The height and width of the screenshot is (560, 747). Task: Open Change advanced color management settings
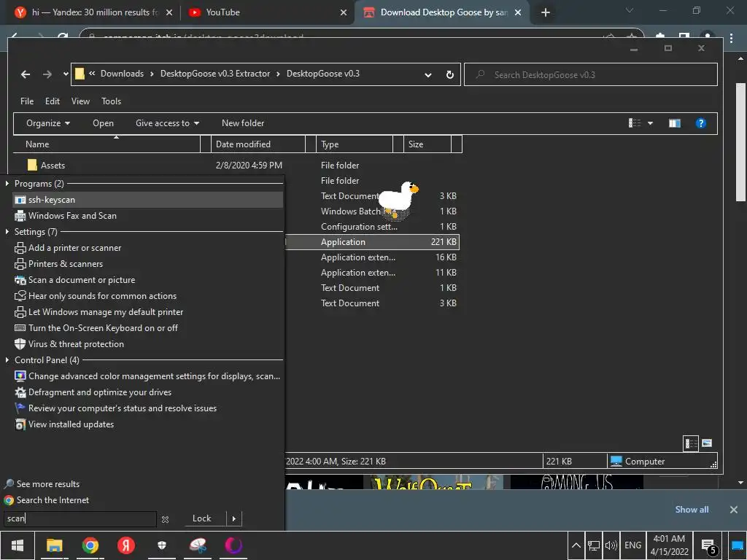[x=147, y=376]
